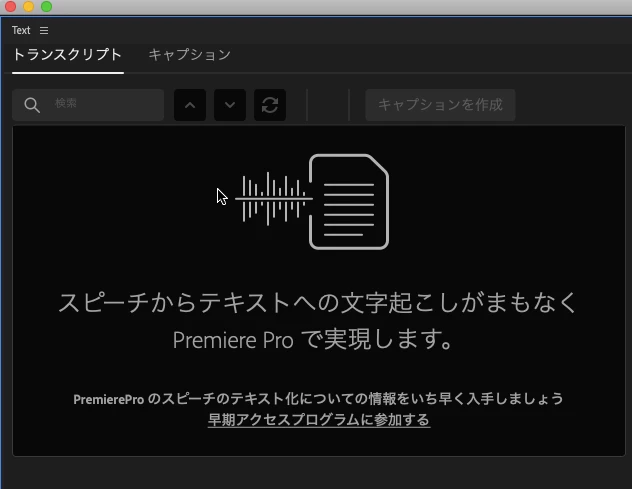Click the Premiere Pro で実現します。 text
632x489 pixels.
pyautogui.click(x=313, y=339)
